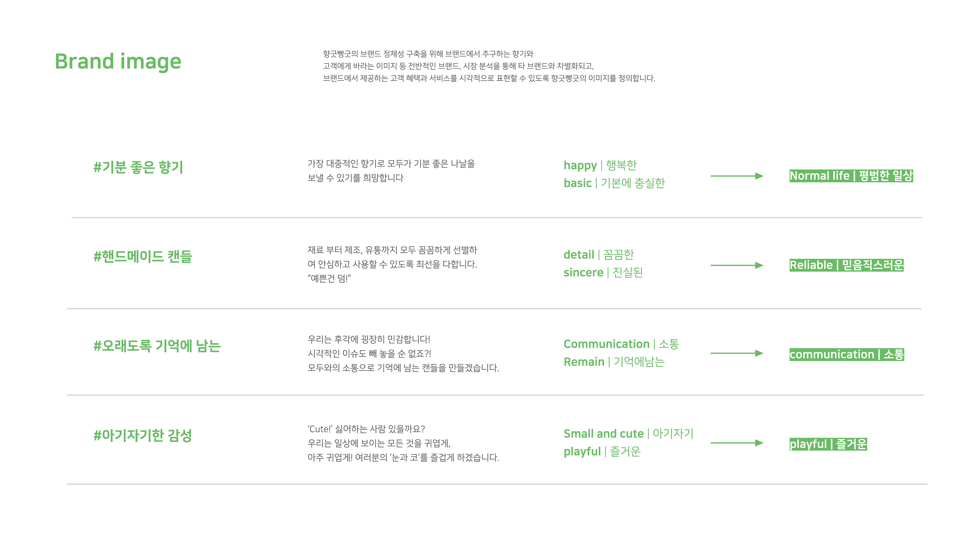Click the Brand image heading
This screenshot has height=551, width=980.
(x=118, y=61)
